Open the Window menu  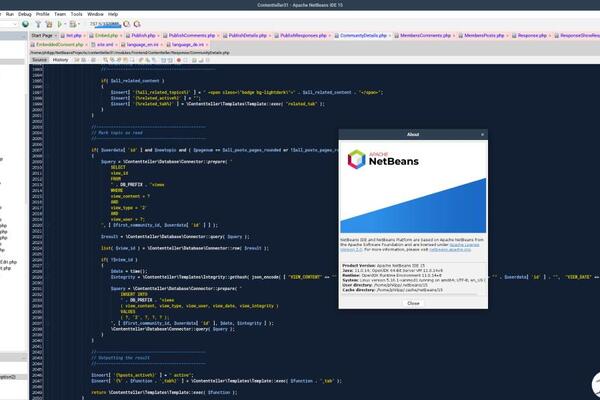95,14
